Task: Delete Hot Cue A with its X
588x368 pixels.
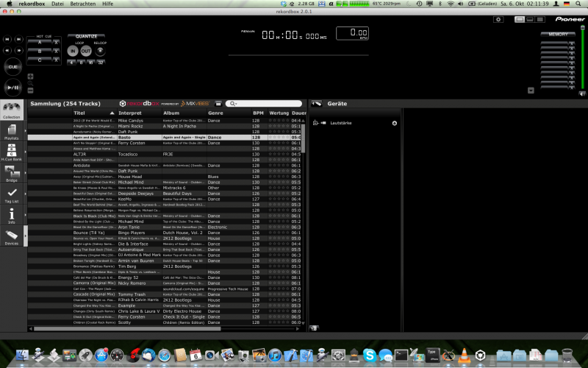Action: click(57, 43)
